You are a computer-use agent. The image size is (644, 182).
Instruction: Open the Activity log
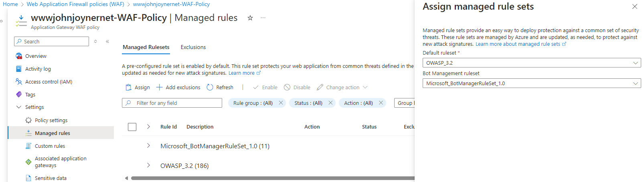click(38, 69)
